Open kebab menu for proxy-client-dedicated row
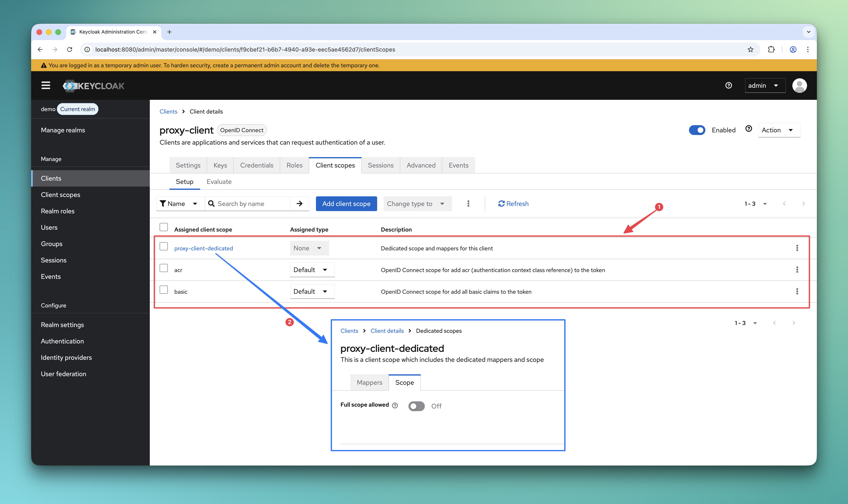This screenshot has height=504, width=848. coord(797,248)
